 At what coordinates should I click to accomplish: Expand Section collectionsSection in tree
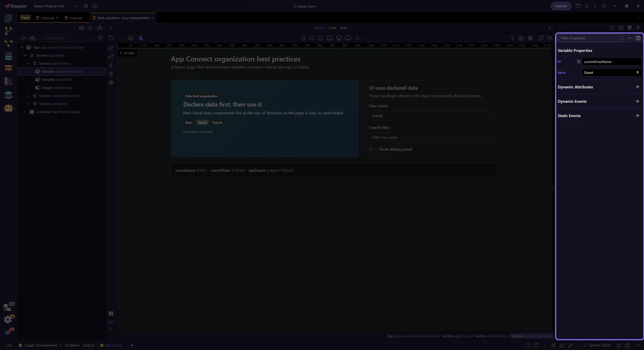point(28,96)
